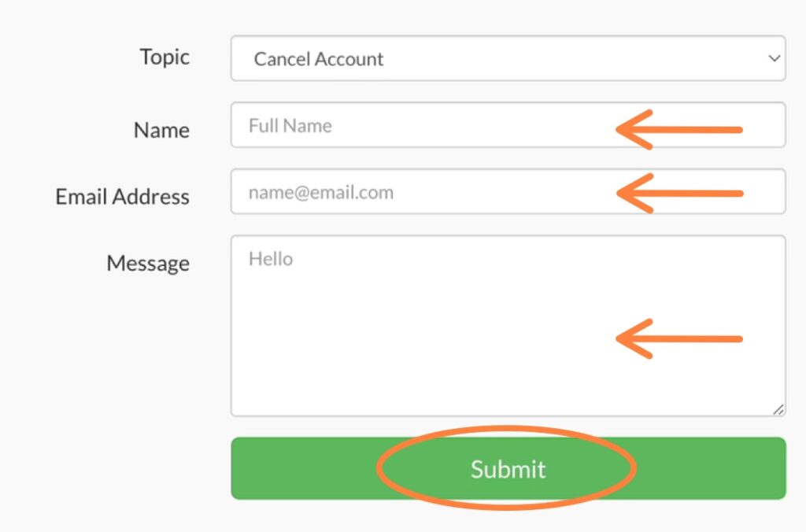Click the "Hello" placeholder in Message

coord(271,259)
